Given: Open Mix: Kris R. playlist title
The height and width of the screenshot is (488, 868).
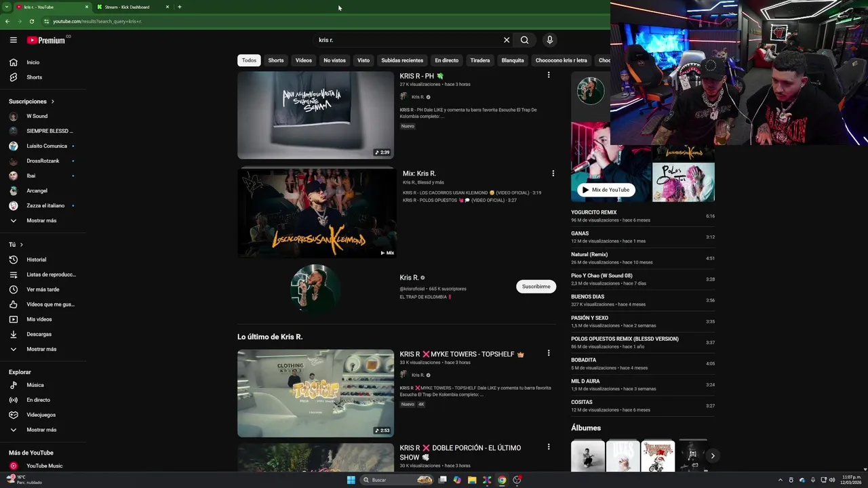Looking at the screenshot, I should 419,174.
